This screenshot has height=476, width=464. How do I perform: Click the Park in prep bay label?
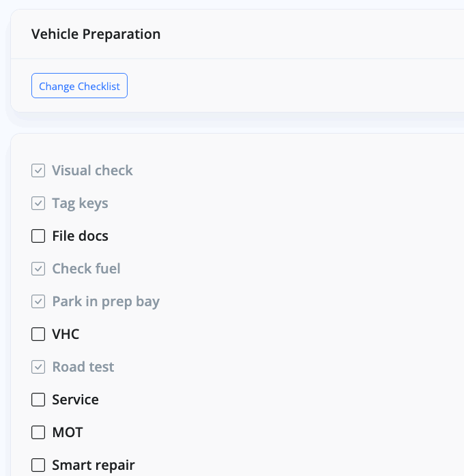106,301
